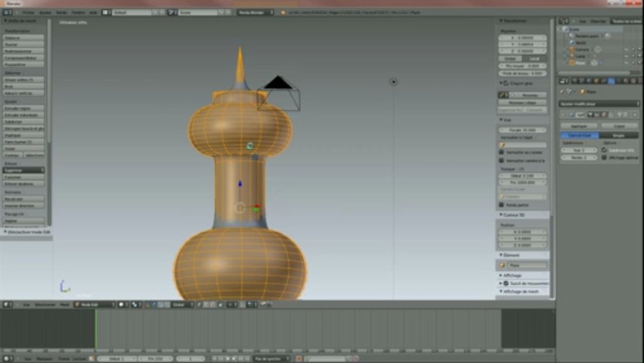The height and width of the screenshot is (363, 644).
Task: Open the Supprimer dropdown in tool shelf
Action: (24, 170)
